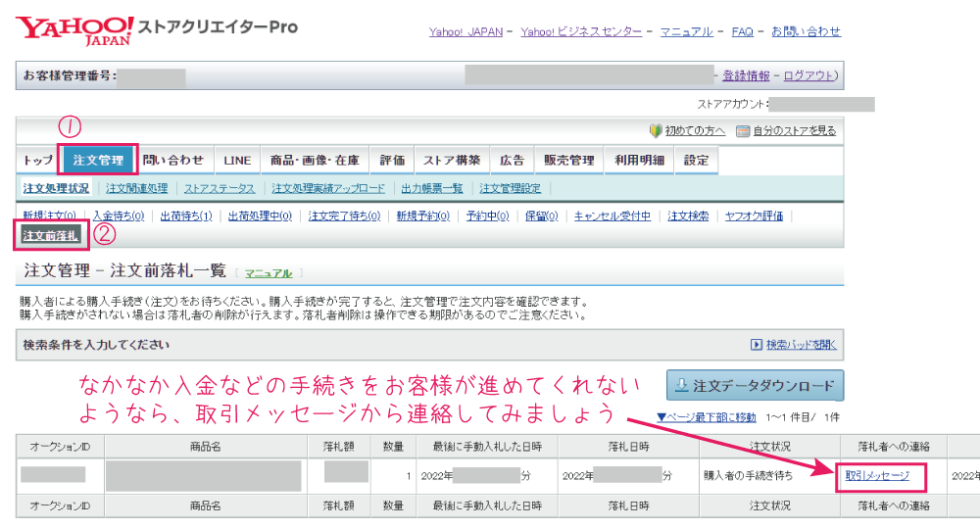Image resolution: width=980 pixels, height=529 pixels.
Task: Switch to the ストア構築 tab
Action: 452,160
